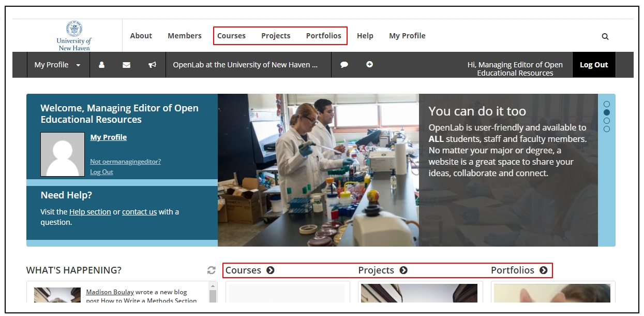Image resolution: width=644 pixels, height=316 pixels.
Task: Refresh the What's Happening feed
Action: coord(211,270)
